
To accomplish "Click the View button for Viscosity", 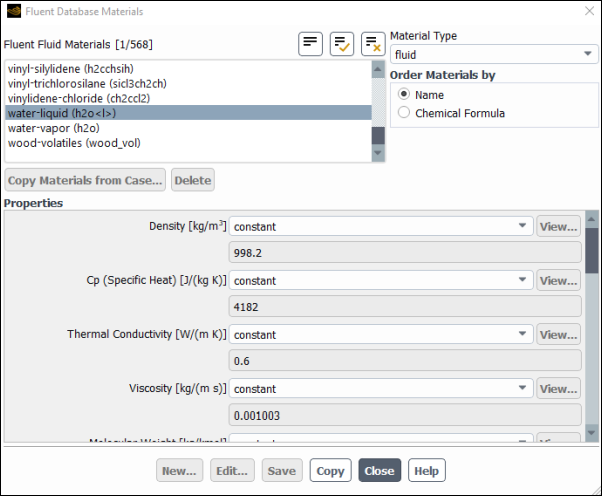I will click(558, 389).
